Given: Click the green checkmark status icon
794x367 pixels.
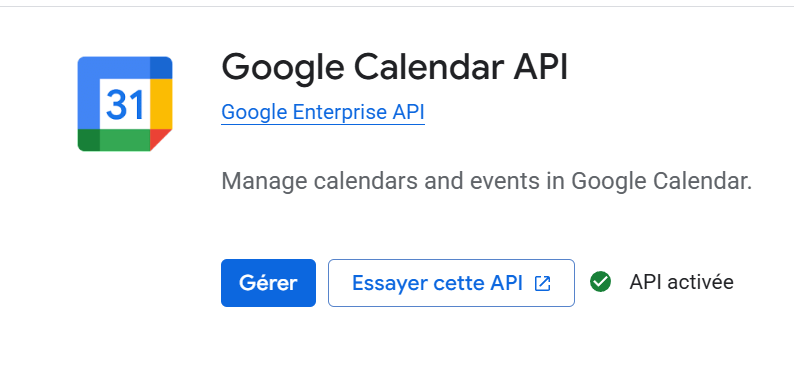Looking at the screenshot, I should 601,282.
